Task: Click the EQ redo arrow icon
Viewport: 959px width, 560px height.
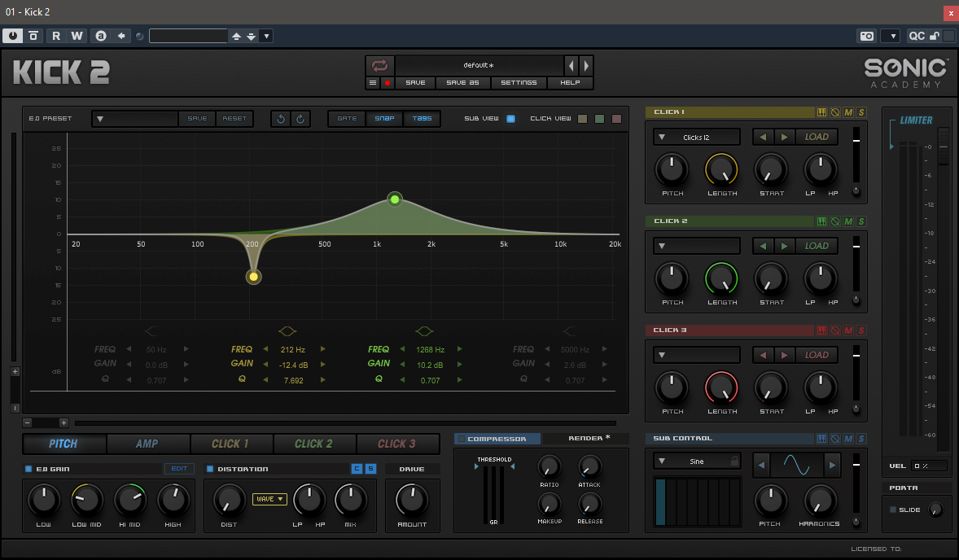Action: tap(300, 119)
